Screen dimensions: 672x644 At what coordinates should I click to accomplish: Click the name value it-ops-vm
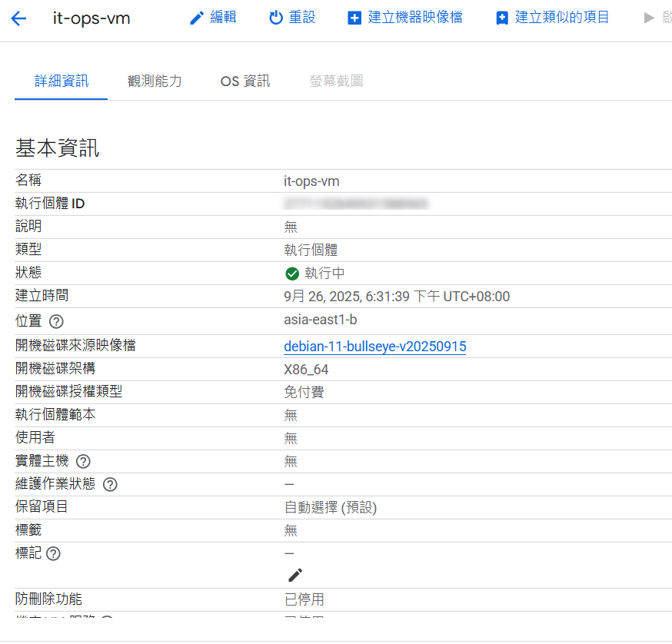(x=311, y=181)
